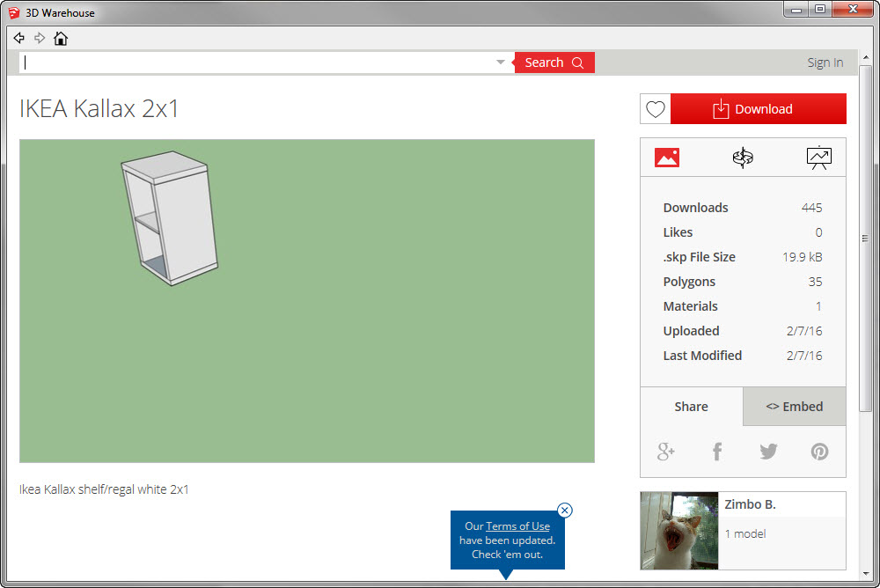Image resolution: width=880 pixels, height=588 pixels.
Task: Dismiss the Terms of Use notice
Action: coord(565,510)
